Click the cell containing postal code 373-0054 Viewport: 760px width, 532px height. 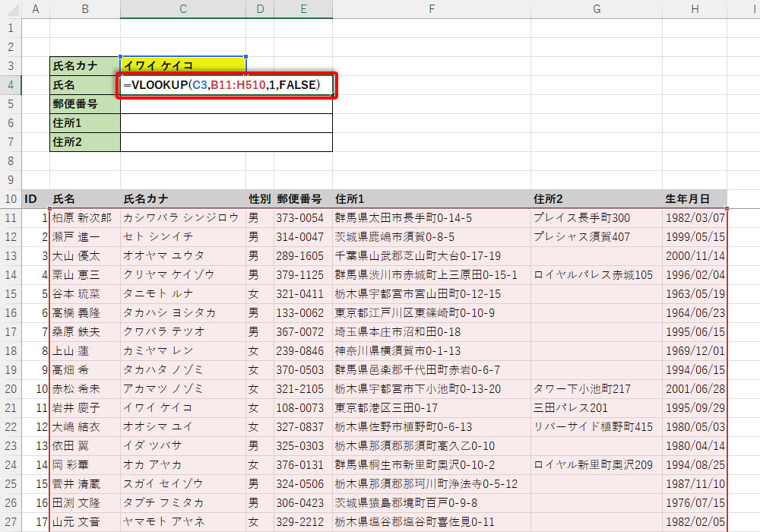(302, 218)
